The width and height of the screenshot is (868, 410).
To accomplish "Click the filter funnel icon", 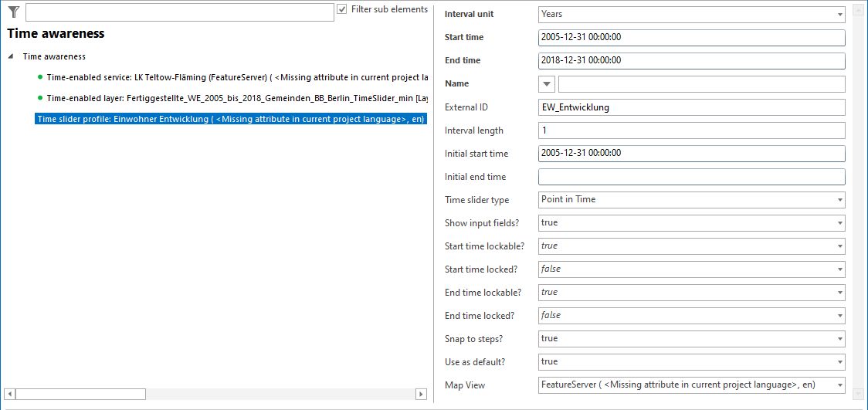I will (x=13, y=11).
